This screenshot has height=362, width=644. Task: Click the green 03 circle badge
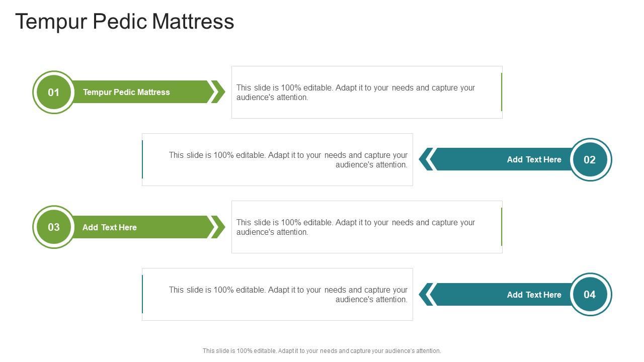(54, 227)
